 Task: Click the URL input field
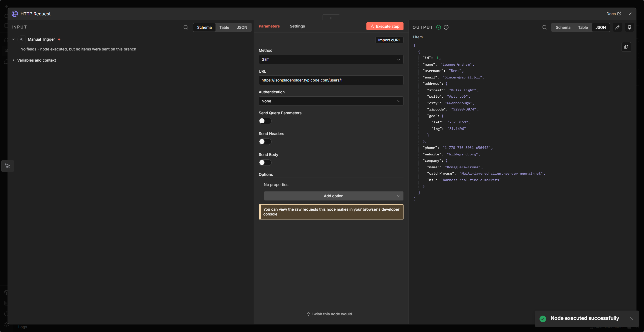(x=331, y=80)
